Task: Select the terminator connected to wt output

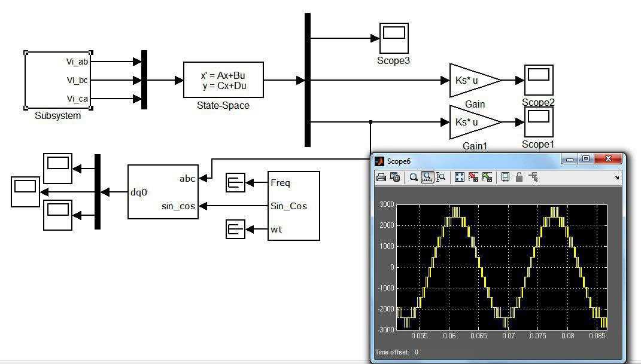Action: click(x=235, y=229)
